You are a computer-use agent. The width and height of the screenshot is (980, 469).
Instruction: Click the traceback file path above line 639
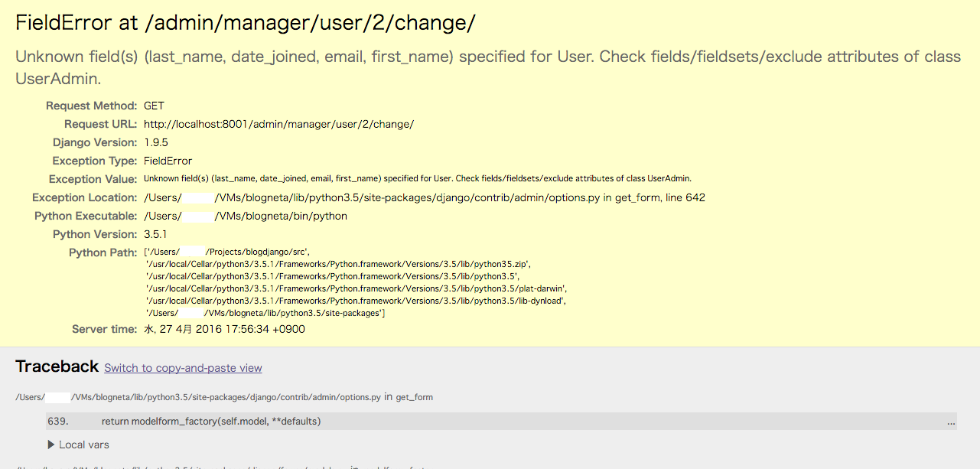[x=225, y=397]
